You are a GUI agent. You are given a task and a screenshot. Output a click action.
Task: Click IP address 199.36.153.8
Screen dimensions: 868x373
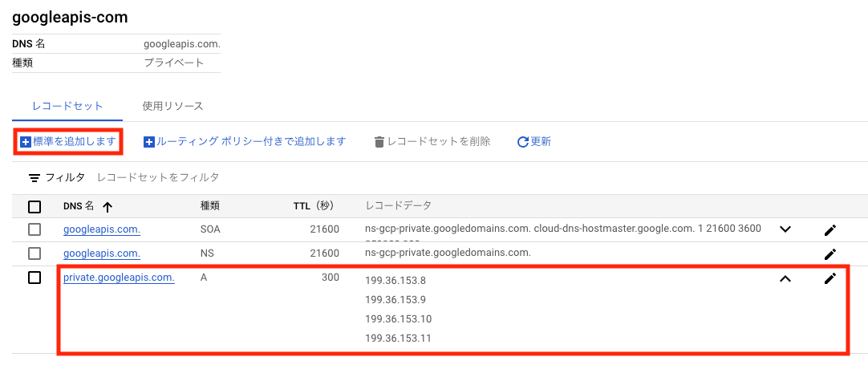click(x=395, y=280)
